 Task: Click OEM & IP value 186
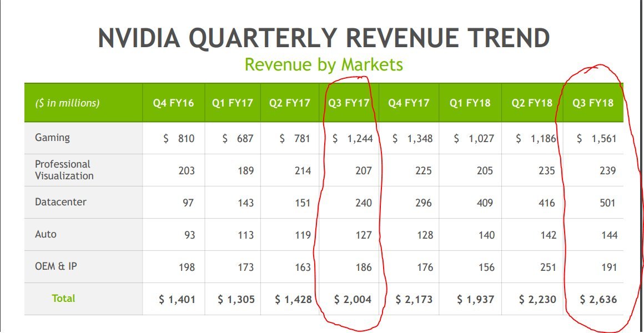coord(364,267)
